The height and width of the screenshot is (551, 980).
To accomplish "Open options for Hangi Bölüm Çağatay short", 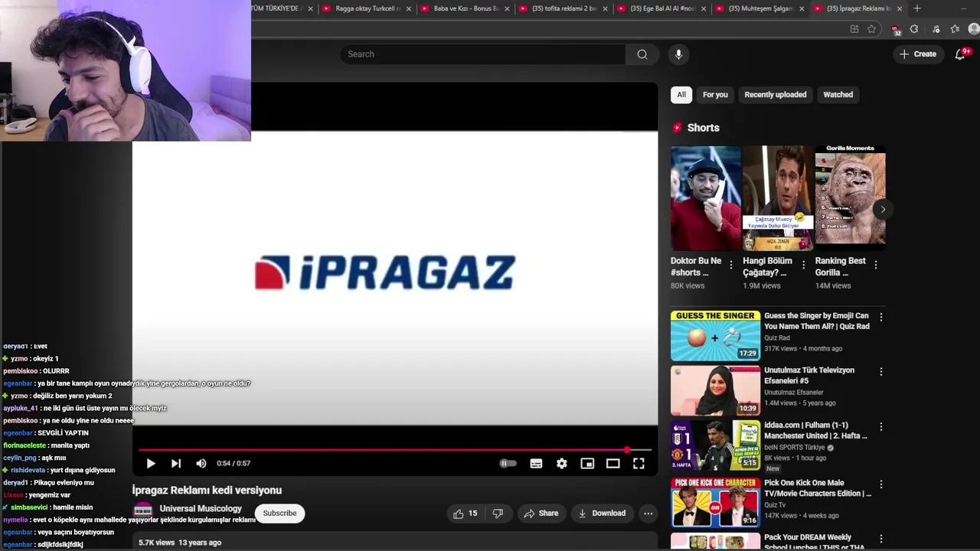I will [x=803, y=265].
